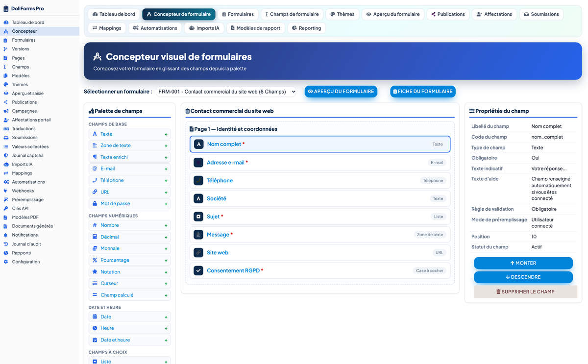
Task: Click the Journal d'audit history icon
Action: point(6,244)
